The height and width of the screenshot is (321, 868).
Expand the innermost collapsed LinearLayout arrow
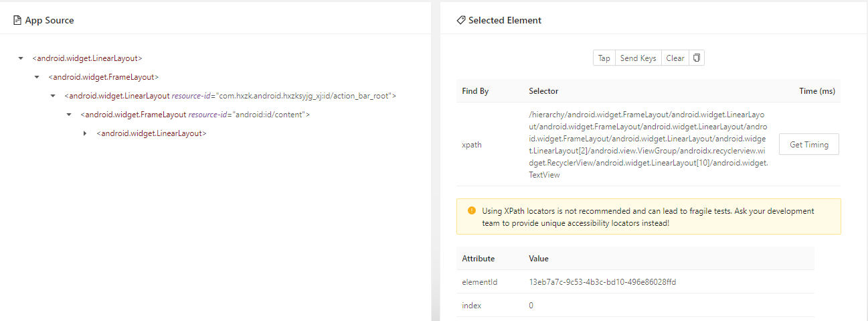click(85, 133)
